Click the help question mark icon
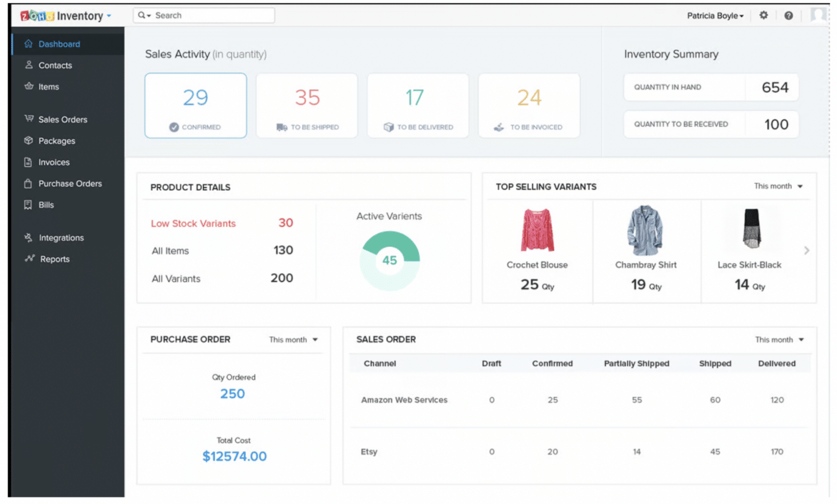Image resolution: width=837 pixels, height=504 pixels. (789, 15)
